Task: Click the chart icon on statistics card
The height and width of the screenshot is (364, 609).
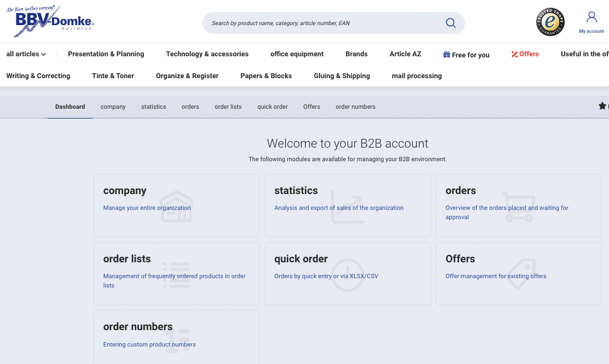Action: 347,207
